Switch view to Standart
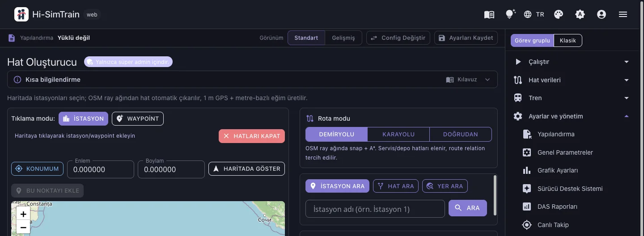The image size is (644, 236). click(x=306, y=38)
